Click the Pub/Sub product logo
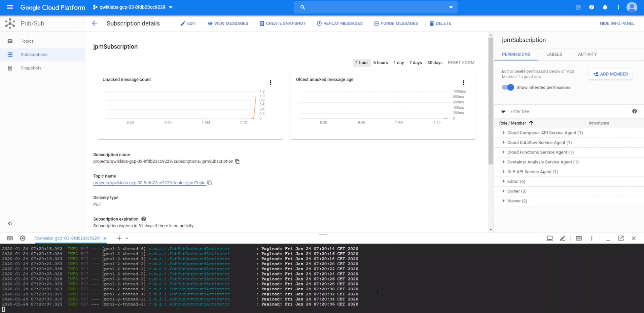 10,23
